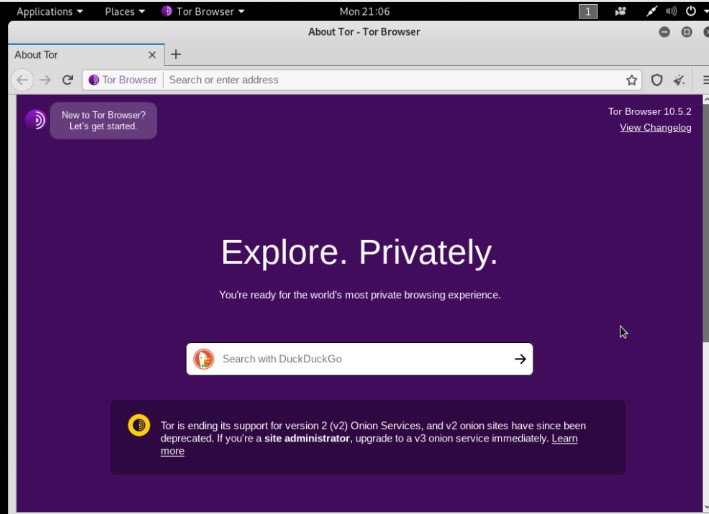Minimize the Tor Browser window

(x=664, y=32)
